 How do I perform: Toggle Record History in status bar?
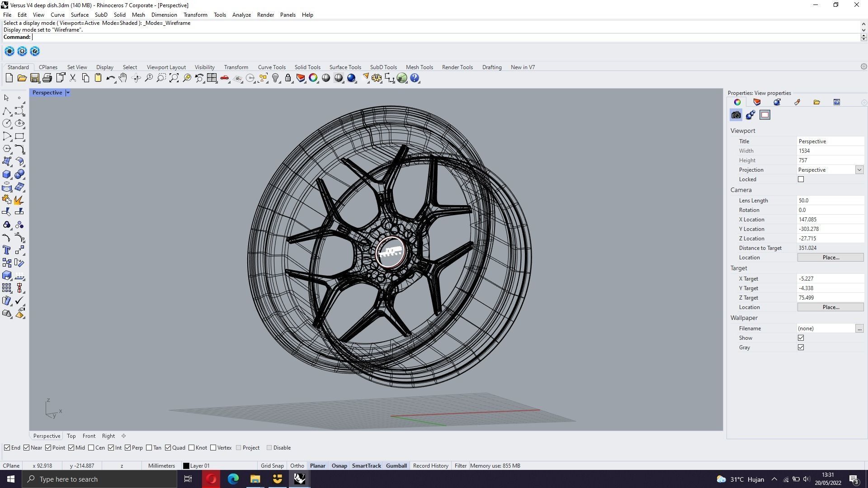point(430,466)
